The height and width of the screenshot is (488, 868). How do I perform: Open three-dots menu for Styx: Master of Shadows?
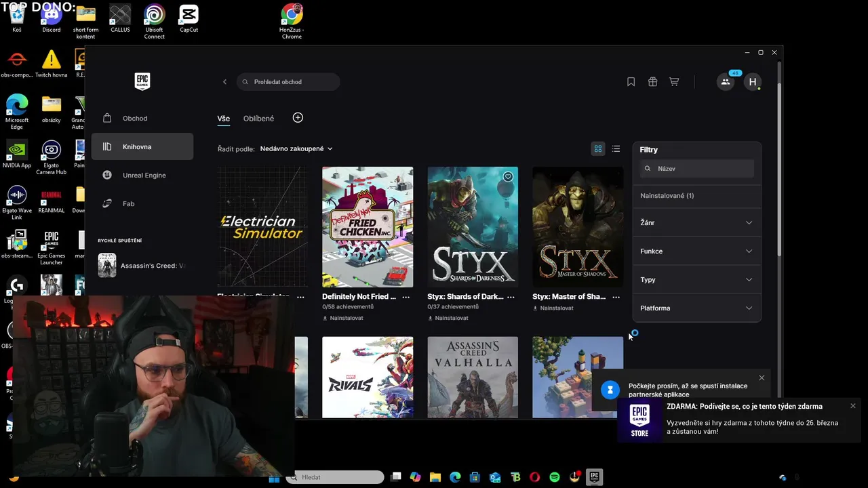pos(616,297)
